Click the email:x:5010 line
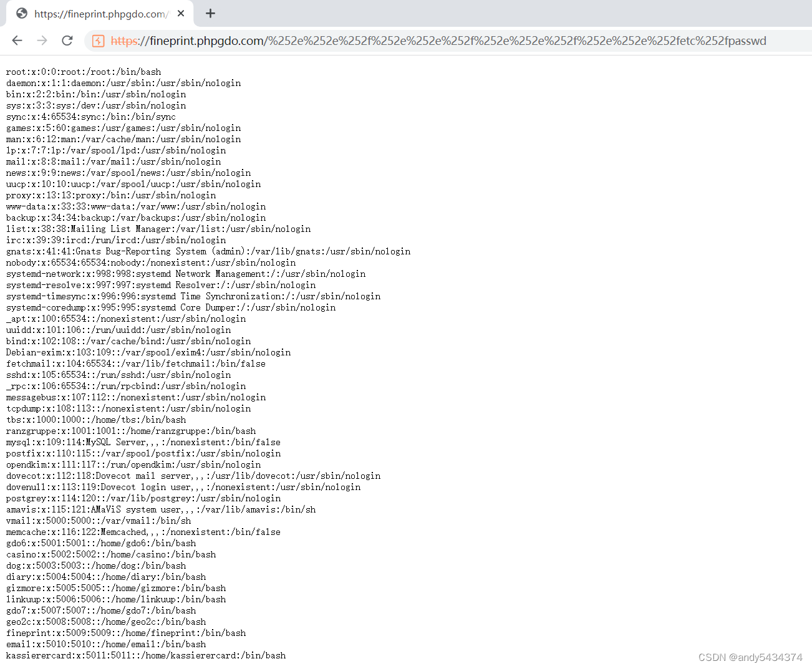This screenshot has width=812, height=669. 106,644
